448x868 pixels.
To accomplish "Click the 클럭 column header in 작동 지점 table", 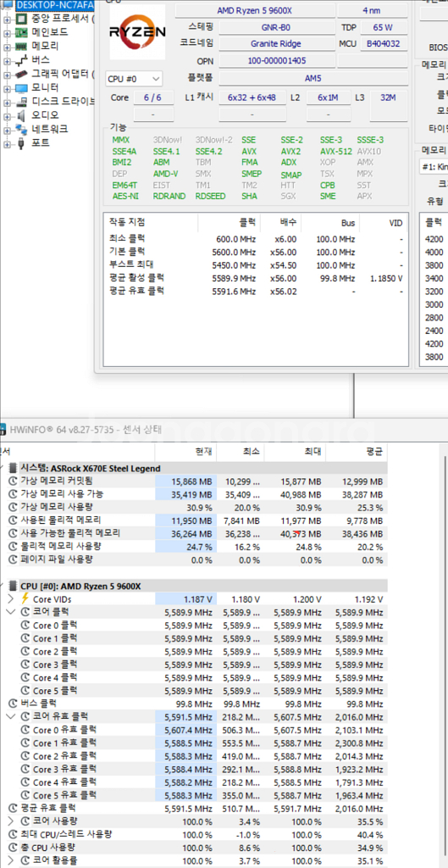I will (x=229, y=223).
